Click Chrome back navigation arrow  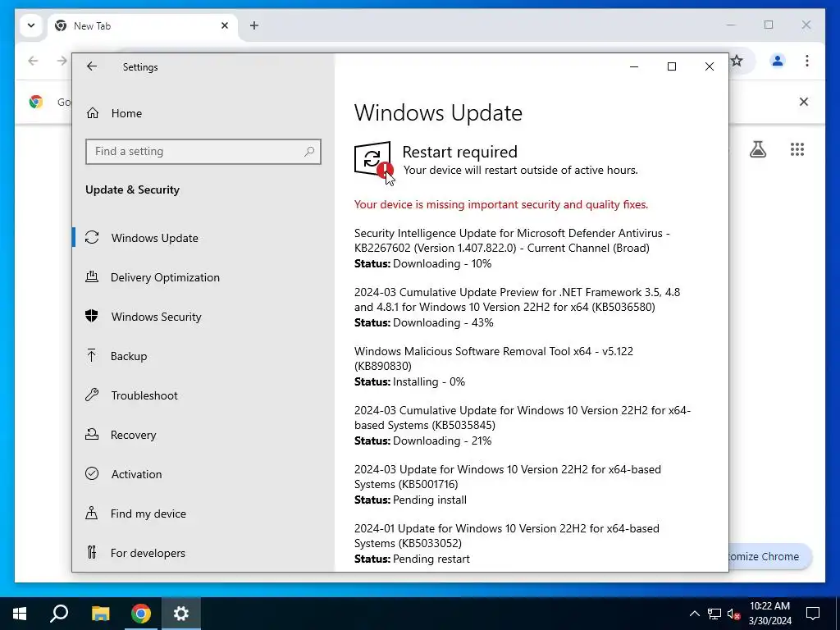[33, 61]
